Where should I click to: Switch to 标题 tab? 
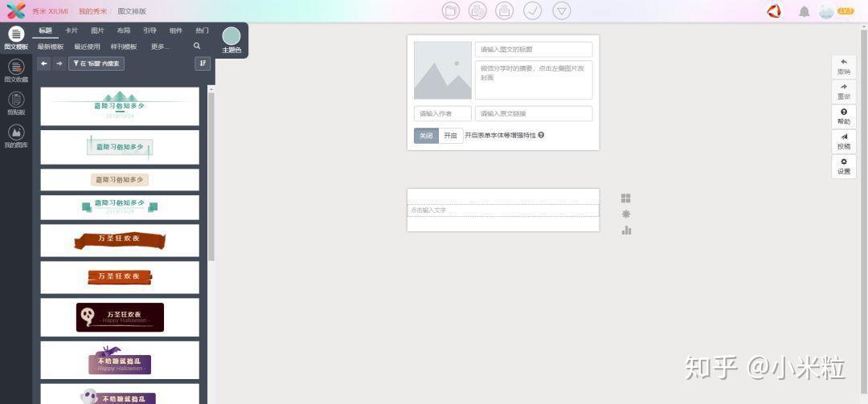[45, 31]
